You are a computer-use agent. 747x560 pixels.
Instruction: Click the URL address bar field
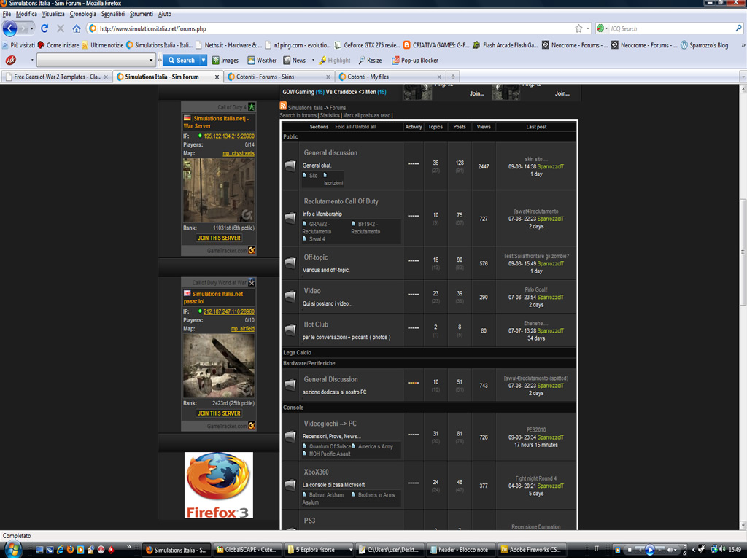coord(328,28)
